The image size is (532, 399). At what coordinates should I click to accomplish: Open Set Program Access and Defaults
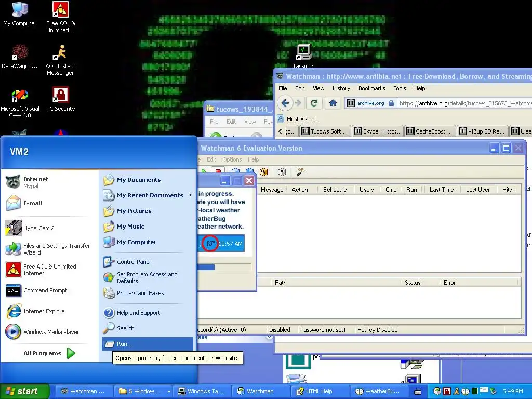point(148,277)
